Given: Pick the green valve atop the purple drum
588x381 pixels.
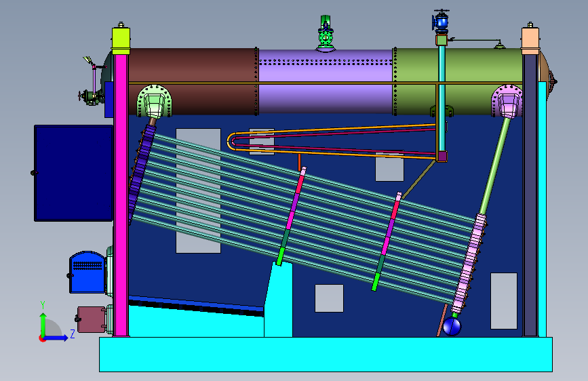Looking at the screenshot, I should (326, 34).
